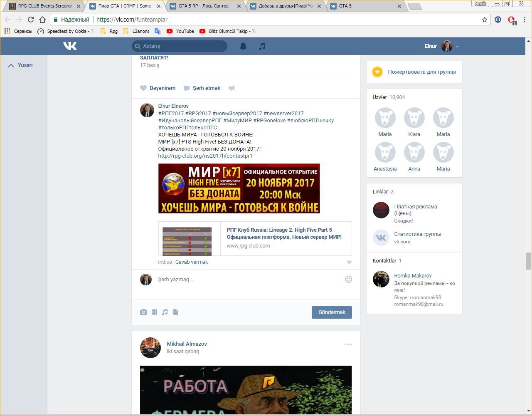Viewport: 532px width, 416px height.
Task: Open the МИР x7 High Five banner image
Action: [239, 188]
